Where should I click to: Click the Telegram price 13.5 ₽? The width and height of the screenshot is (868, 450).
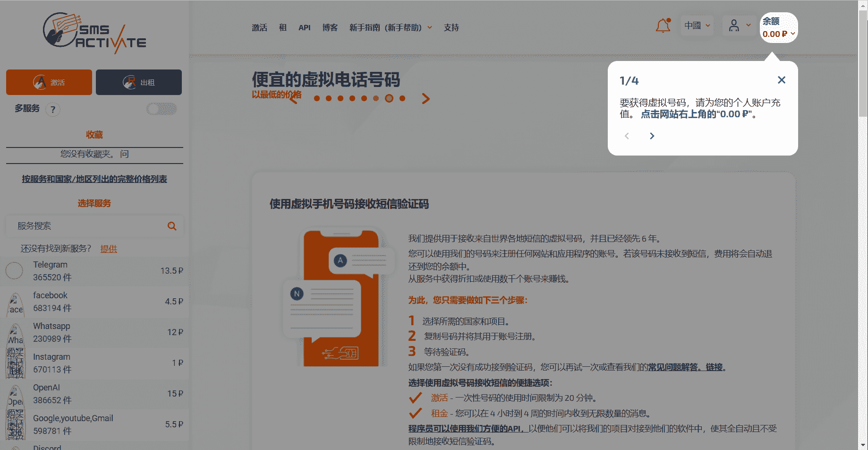[172, 271]
